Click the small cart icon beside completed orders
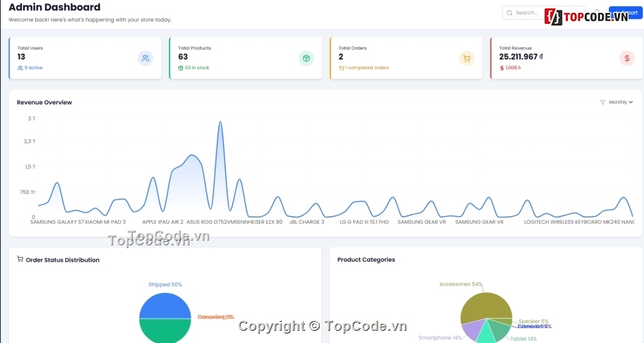Viewport: 644px width, 343px height. (341, 68)
